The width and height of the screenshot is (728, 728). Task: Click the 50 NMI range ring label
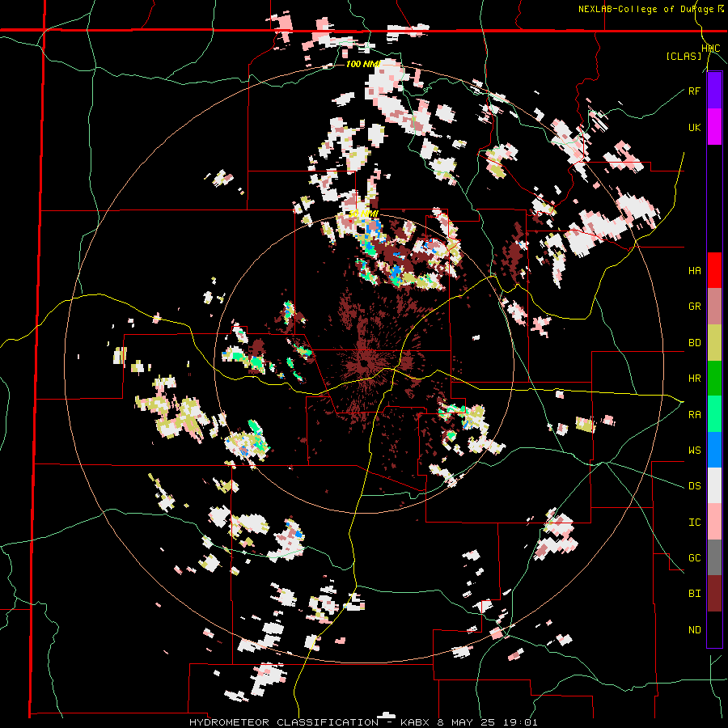[x=363, y=214]
